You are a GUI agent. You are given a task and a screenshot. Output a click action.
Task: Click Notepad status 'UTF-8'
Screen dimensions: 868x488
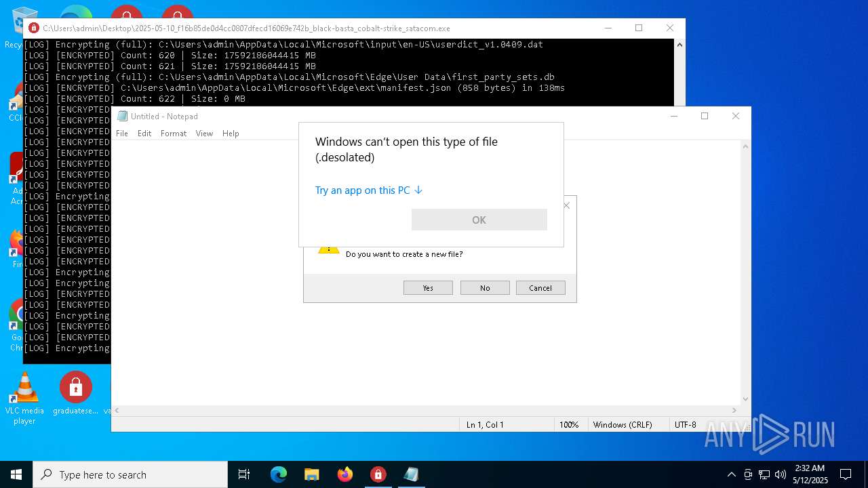[x=686, y=425]
